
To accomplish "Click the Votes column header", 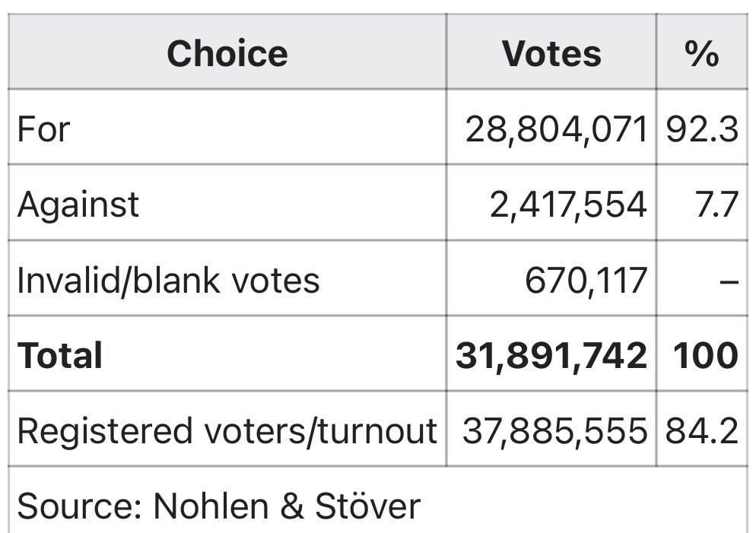I will tap(551, 53).
